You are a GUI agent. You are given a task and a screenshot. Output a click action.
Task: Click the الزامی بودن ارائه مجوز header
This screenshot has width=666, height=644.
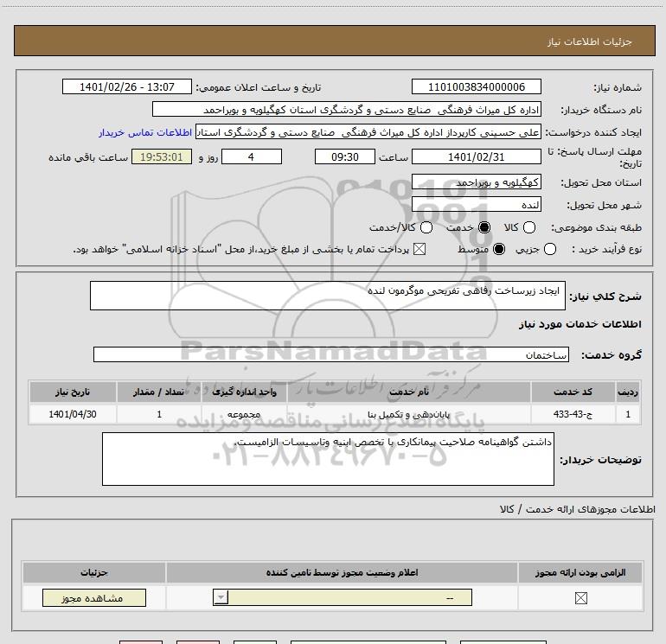point(580,572)
